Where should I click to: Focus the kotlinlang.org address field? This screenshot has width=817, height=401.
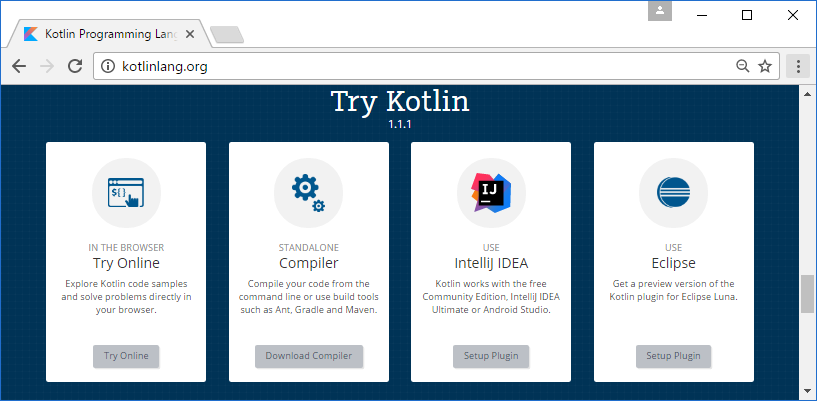pyautogui.click(x=417, y=66)
